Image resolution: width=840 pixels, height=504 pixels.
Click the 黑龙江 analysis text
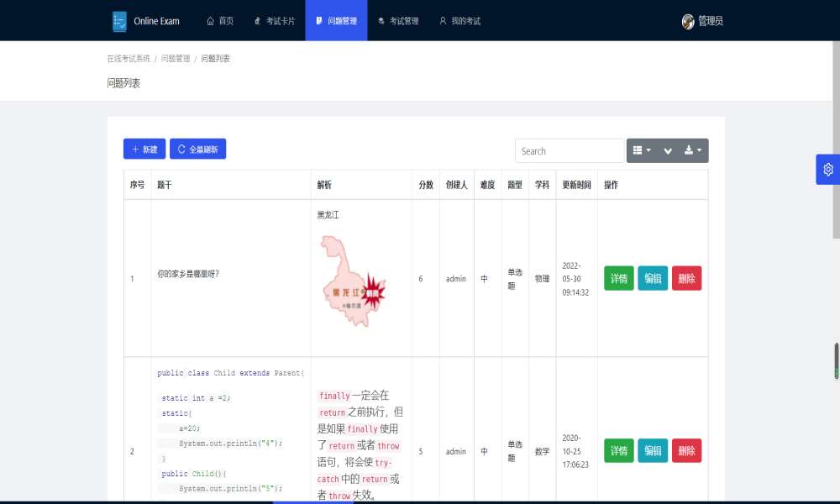pyautogui.click(x=328, y=215)
